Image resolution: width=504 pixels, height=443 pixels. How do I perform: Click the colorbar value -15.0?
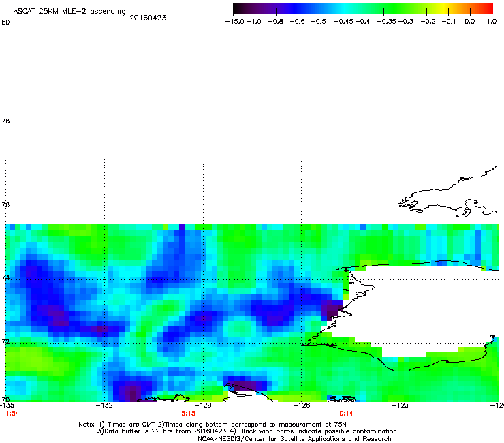coord(235,22)
